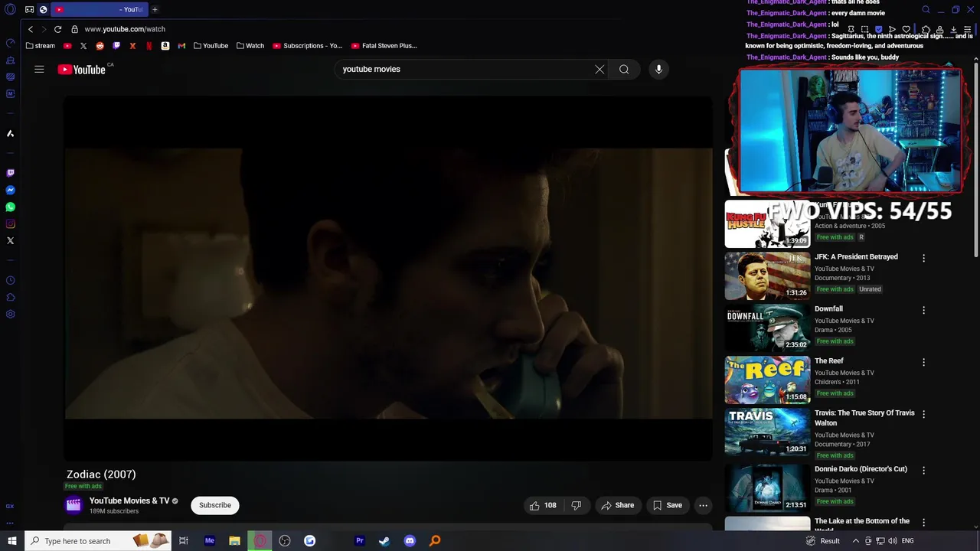Open browser extensions cube icon

coord(926,29)
